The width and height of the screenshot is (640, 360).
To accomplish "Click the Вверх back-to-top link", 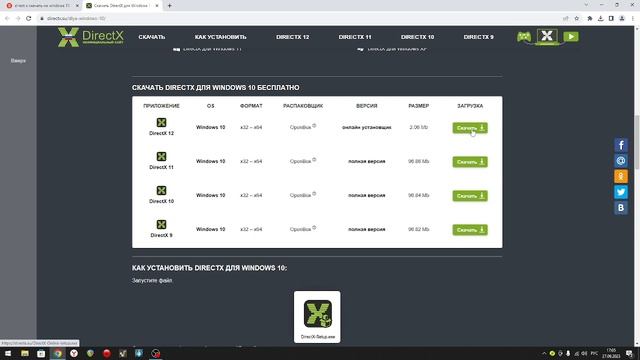I will (18, 60).
